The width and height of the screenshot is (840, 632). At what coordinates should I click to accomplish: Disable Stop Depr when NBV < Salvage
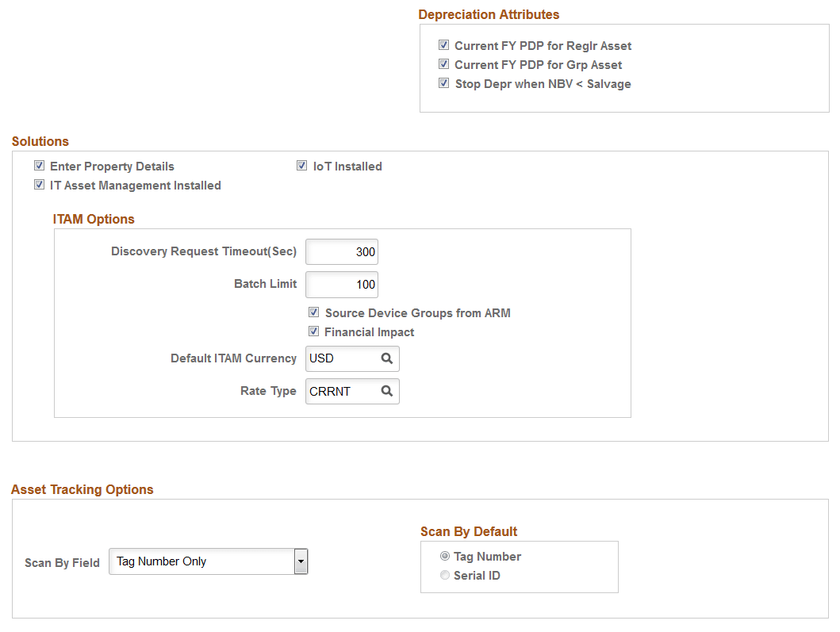point(444,82)
